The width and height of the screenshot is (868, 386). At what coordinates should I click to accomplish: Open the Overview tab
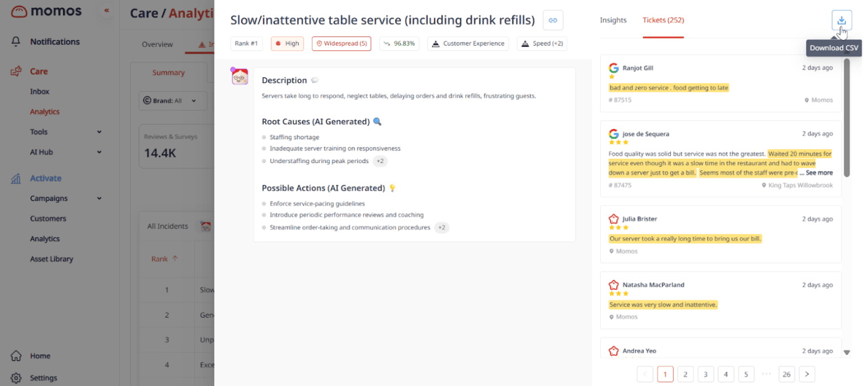tap(157, 44)
